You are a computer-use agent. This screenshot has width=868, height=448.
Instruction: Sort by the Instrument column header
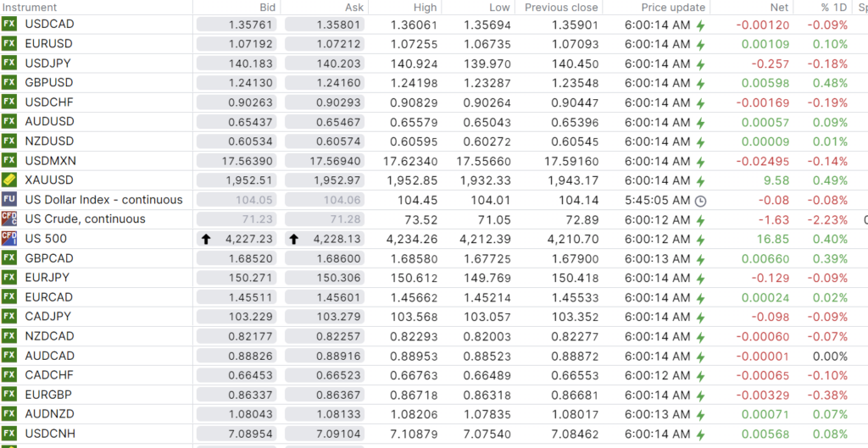(x=30, y=7)
